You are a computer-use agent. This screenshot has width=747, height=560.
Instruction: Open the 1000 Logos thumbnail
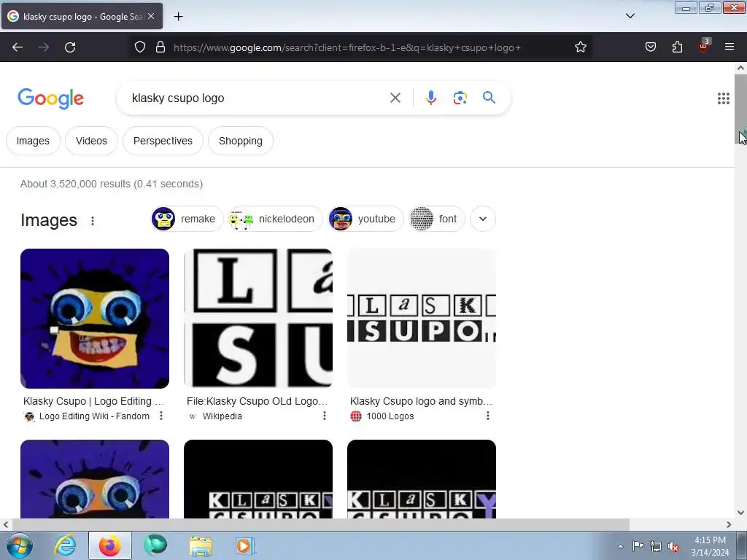click(422, 319)
